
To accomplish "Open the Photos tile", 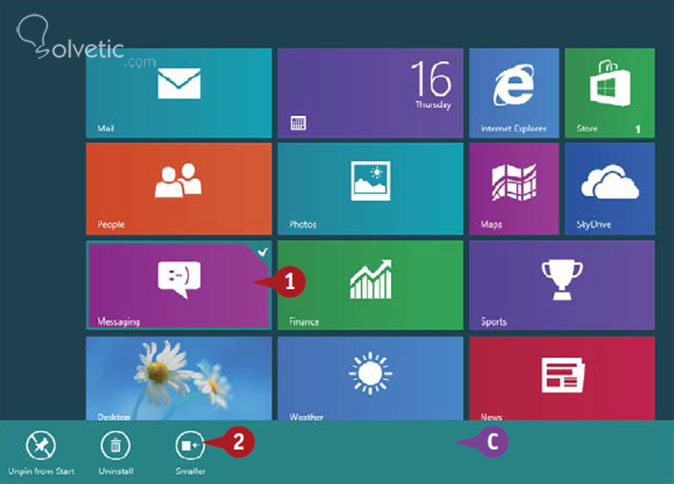I will tap(370, 189).
